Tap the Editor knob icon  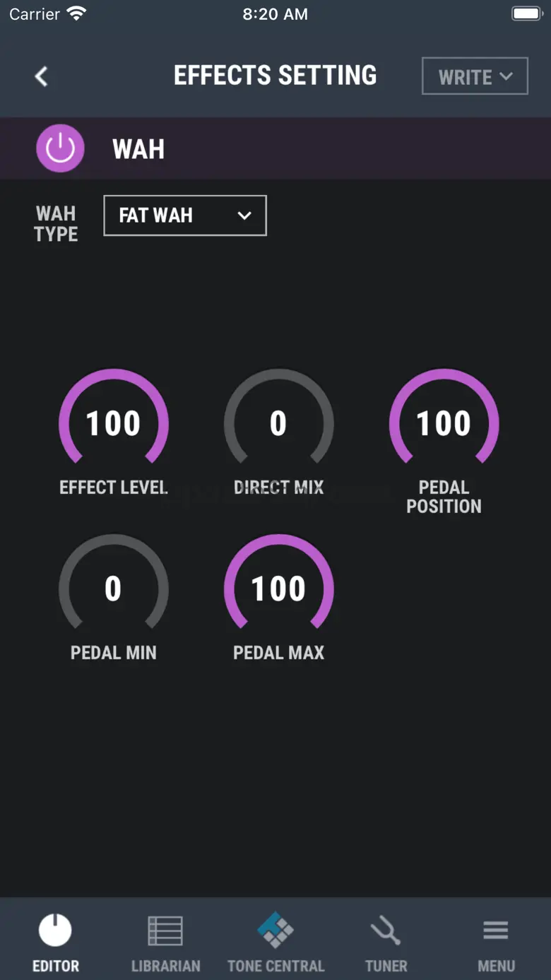tap(55, 929)
